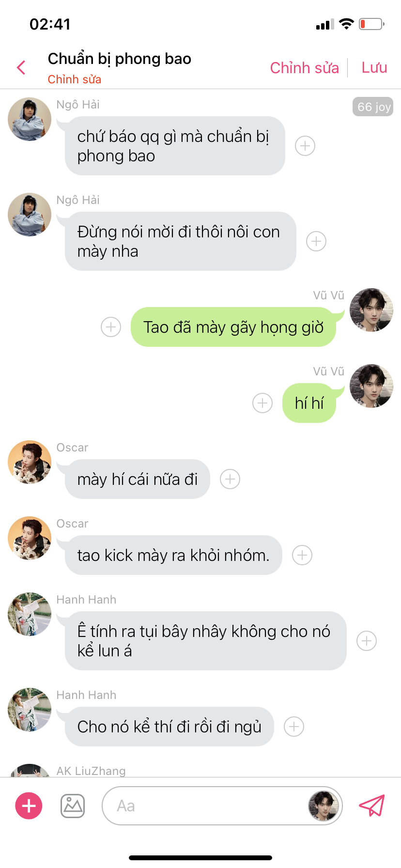
Task: Switch sender via avatar in message field
Action: pyautogui.click(x=323, y=806)
